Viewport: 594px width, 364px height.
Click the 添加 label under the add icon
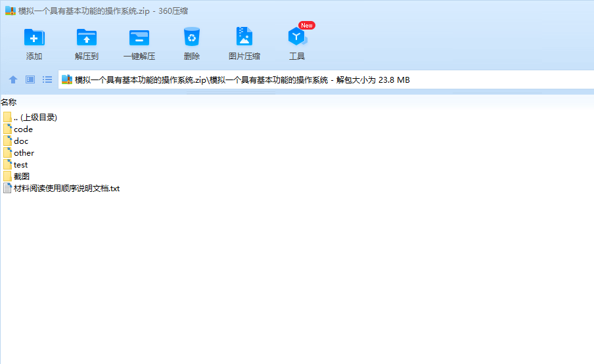coord(34,56)
